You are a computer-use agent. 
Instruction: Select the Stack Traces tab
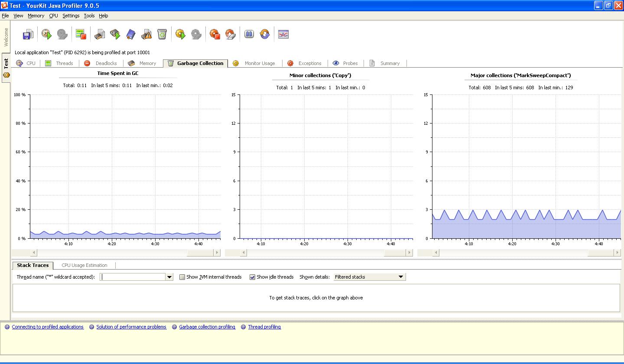[32, 265]
